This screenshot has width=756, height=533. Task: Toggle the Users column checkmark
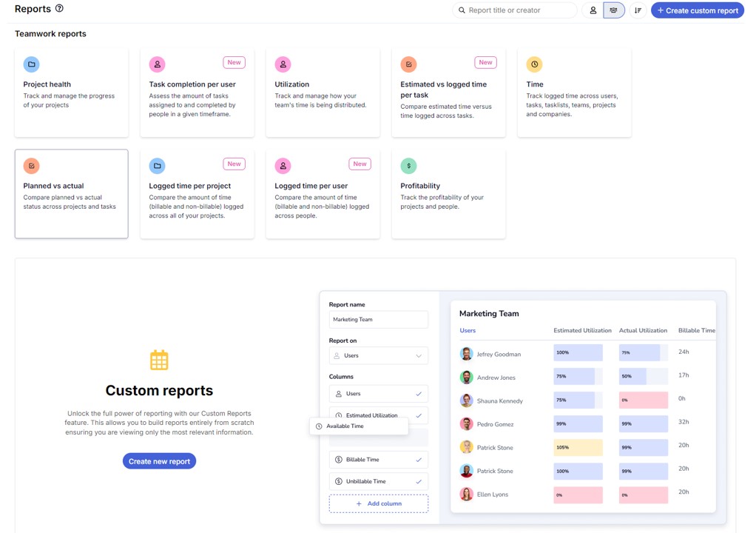(x=419, y=394)
